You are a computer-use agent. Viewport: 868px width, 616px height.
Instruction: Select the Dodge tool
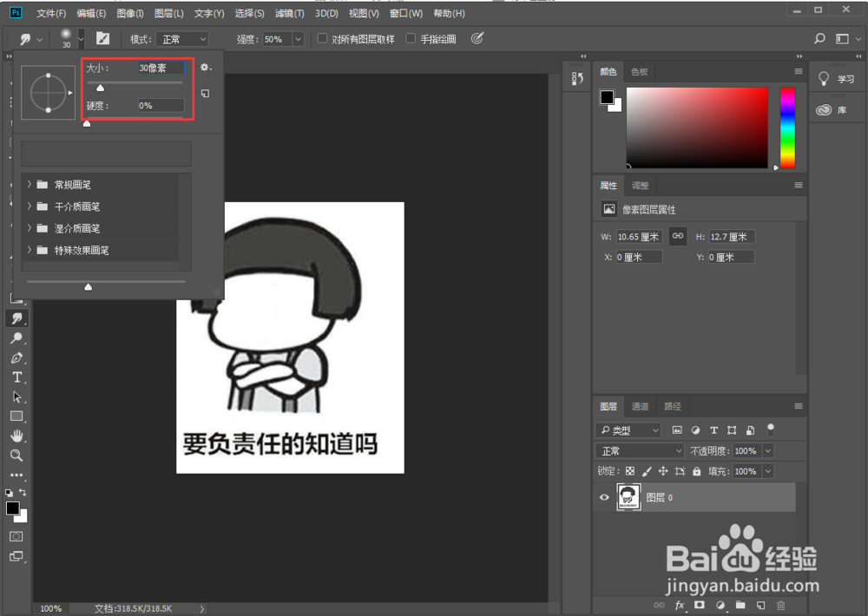[x=16, y=338]
